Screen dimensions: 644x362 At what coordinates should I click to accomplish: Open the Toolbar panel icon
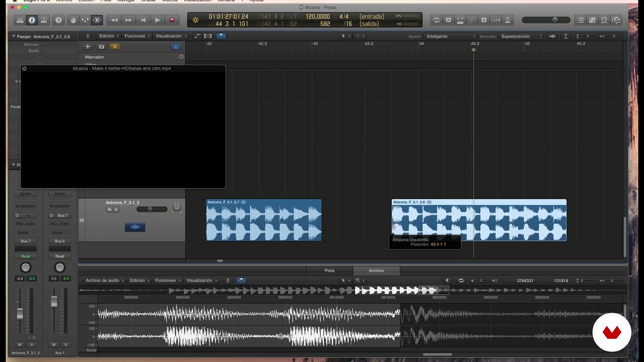(x=44, y=20)
